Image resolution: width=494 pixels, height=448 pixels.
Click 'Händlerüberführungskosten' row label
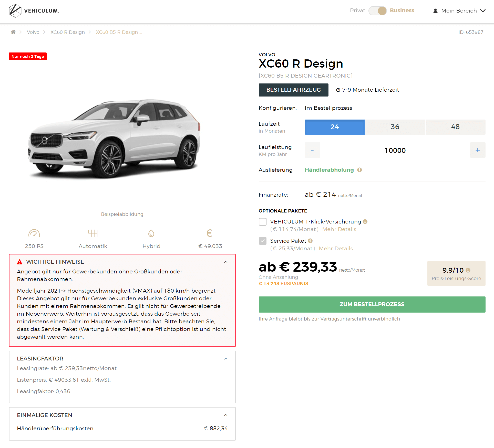(55, 428)
